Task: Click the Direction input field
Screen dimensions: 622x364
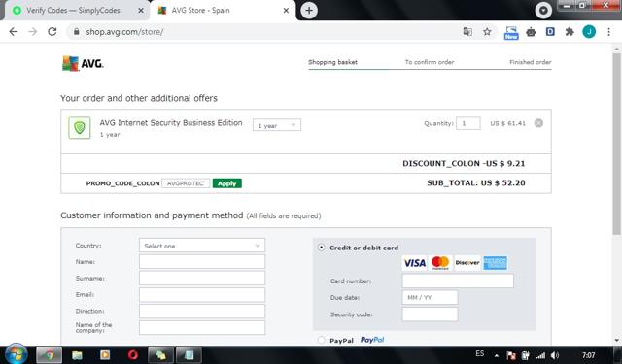Action: 202,311
